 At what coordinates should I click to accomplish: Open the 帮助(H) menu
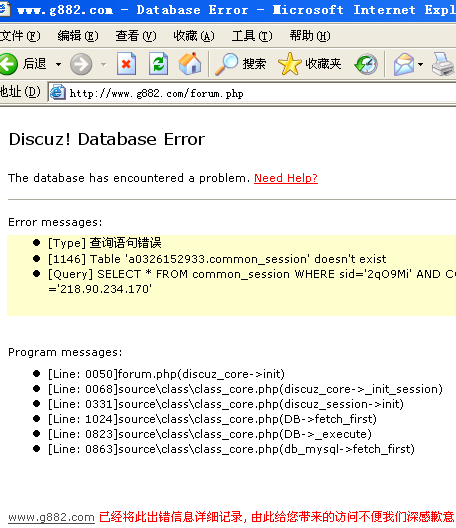tap(310, 35)
